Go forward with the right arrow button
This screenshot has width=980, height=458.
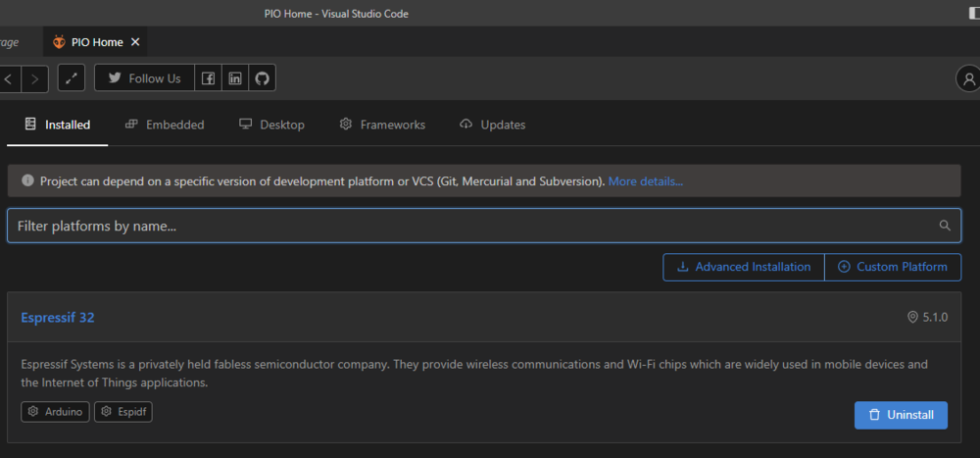tap(35, 78)
